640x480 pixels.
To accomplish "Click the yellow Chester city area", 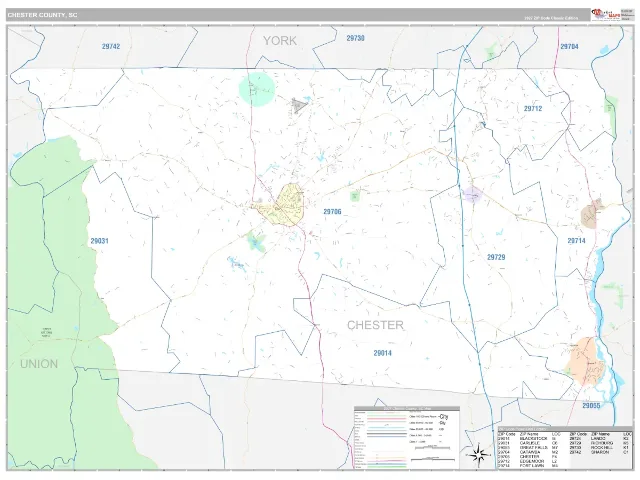I will (286, 205).
